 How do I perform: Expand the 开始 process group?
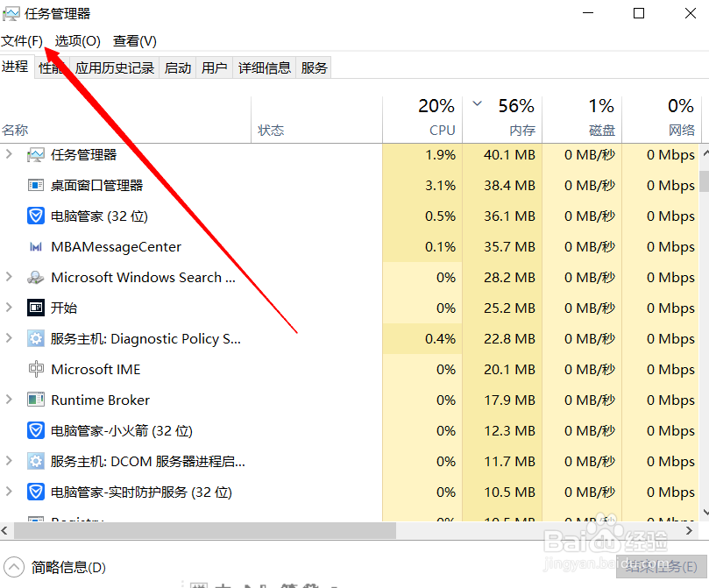(x=9, y=308)
